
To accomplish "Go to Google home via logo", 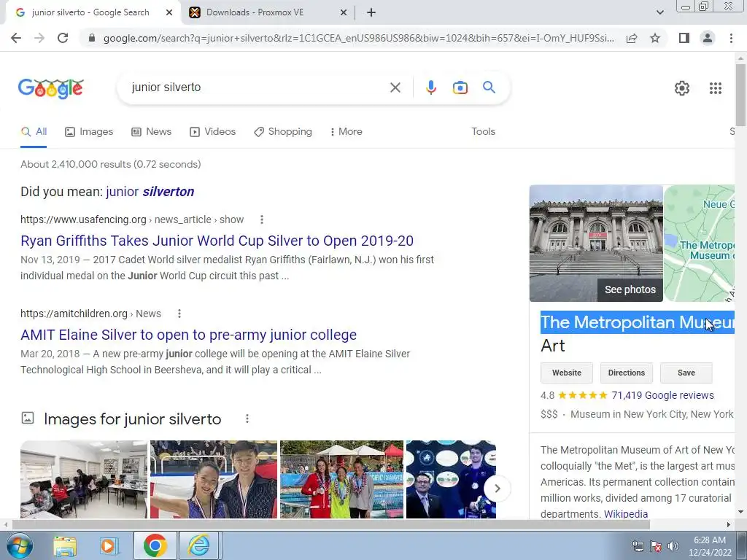I will click(51, 88).
